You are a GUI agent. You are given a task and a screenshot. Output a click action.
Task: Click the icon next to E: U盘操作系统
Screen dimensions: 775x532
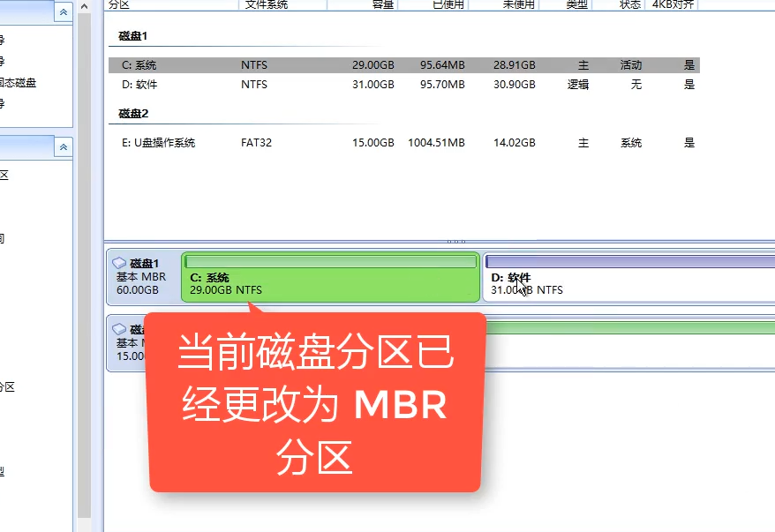(x=119, y=141)
